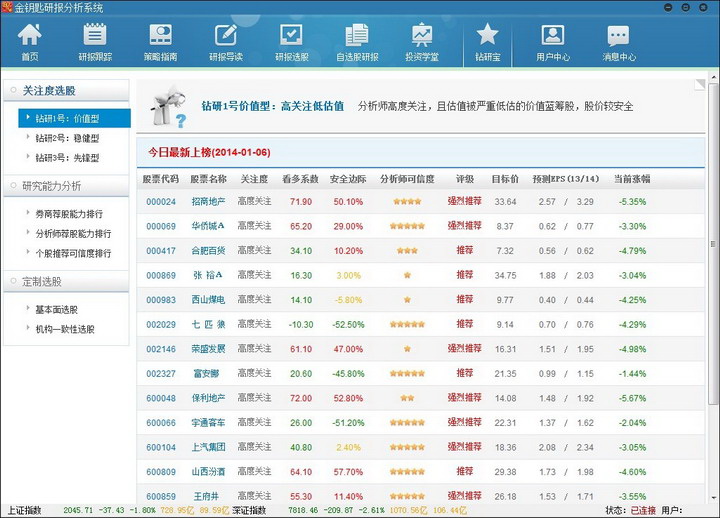The height and width of the screenshot is (518, 720).
Task: Expand 钻研2号: 稳健型 sidebar item
Action: click(x=68, y=138)
